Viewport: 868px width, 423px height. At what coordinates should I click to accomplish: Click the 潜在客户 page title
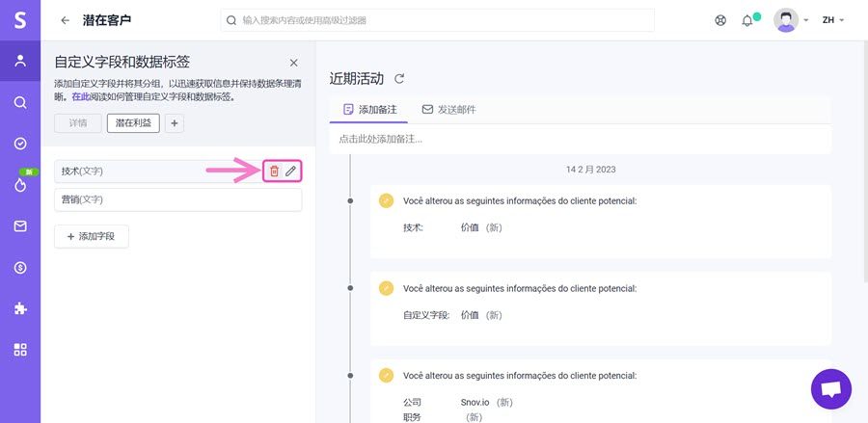[x=107, y=20]
